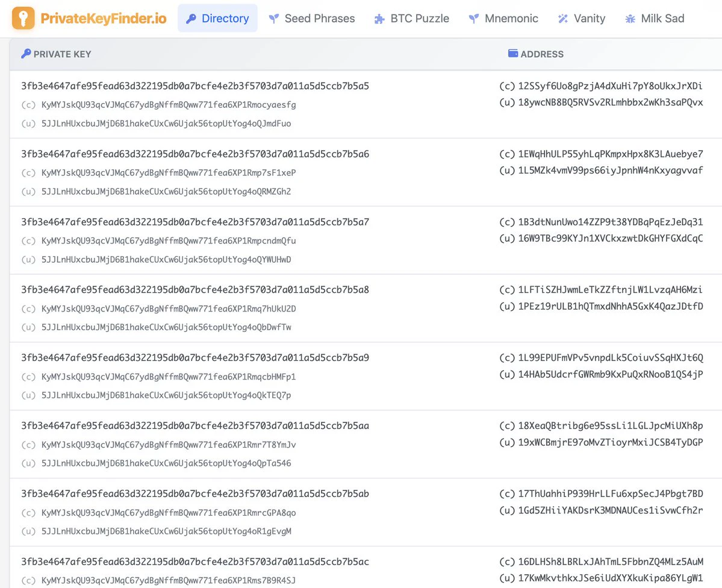Open address 1LFTiSZHJwmLeTkZZftnjLW1LvzqAH6Mzi
Viewport: 722px width, 588px height.
[x=611, y=290]
